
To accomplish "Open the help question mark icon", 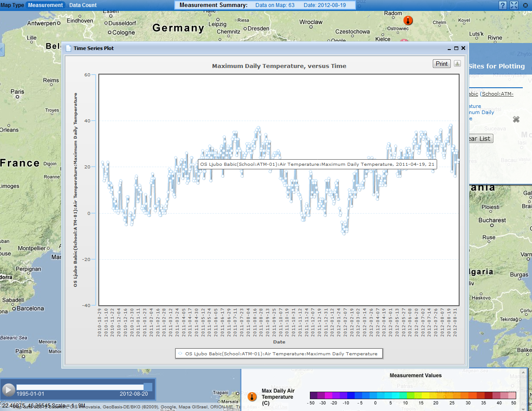I will 503,5.
